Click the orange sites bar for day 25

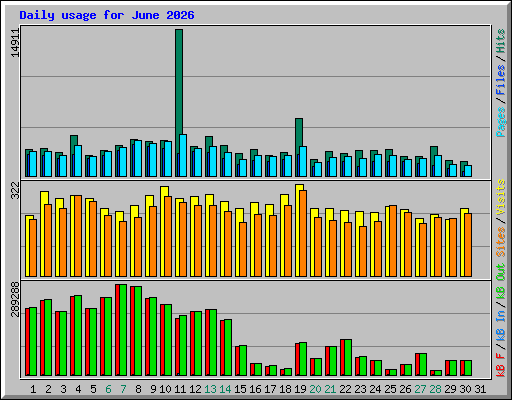393,241
